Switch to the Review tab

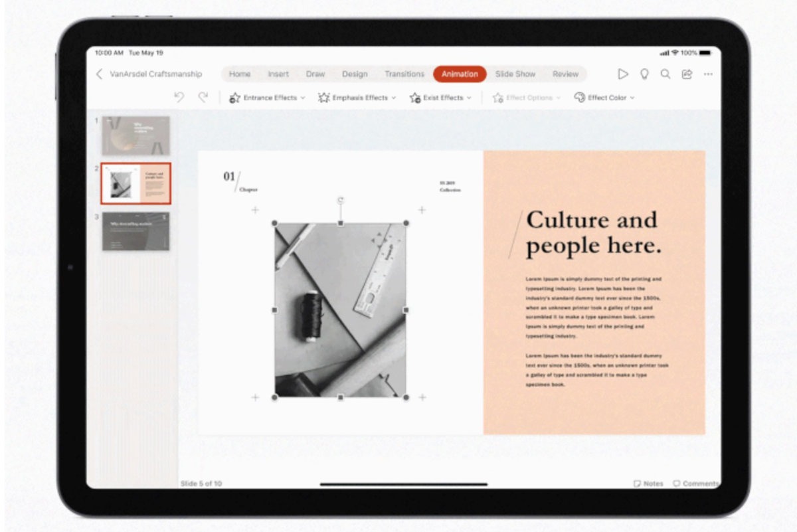point(565,74)
